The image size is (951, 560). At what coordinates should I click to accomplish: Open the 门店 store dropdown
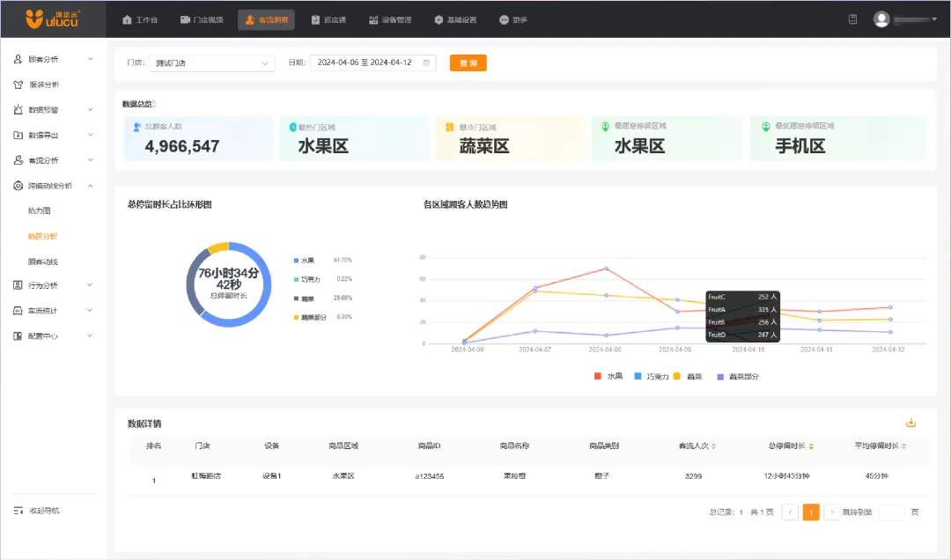coord(212,63)
